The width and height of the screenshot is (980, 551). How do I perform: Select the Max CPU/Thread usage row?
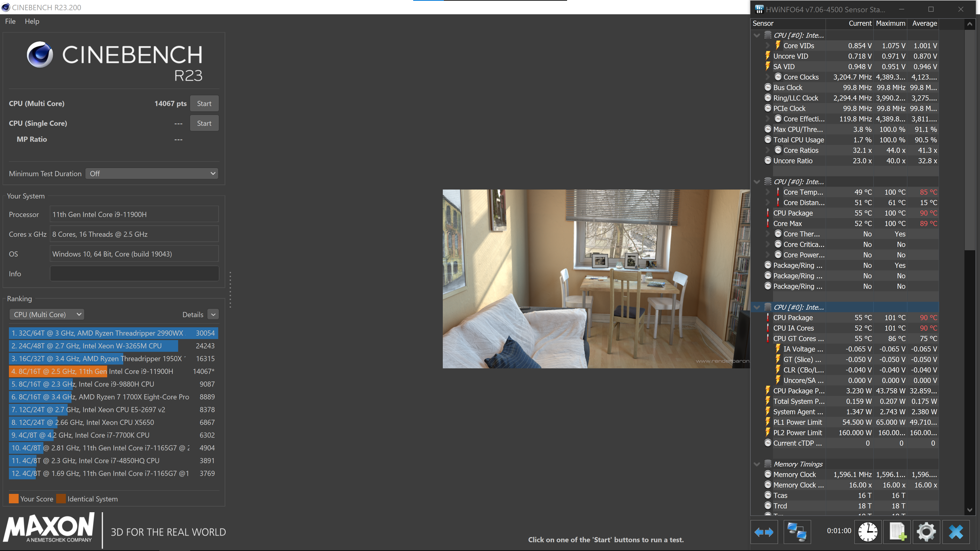[844, 129]
